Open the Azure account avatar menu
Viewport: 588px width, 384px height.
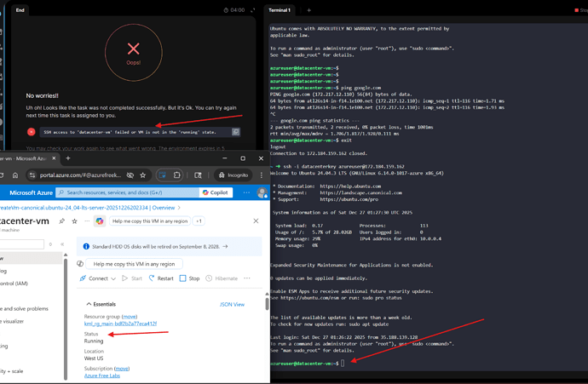coord(262,192)
